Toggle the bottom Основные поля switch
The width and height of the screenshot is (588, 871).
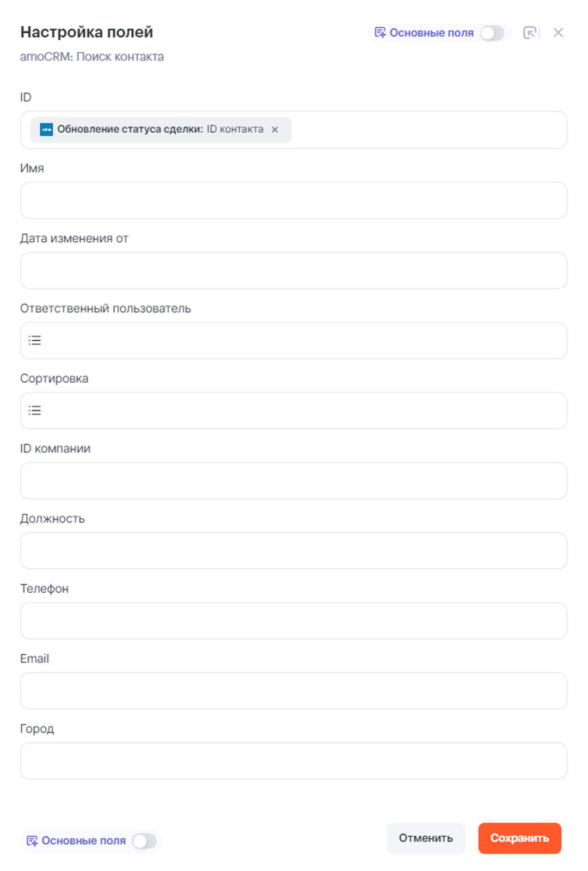(144, 841)
